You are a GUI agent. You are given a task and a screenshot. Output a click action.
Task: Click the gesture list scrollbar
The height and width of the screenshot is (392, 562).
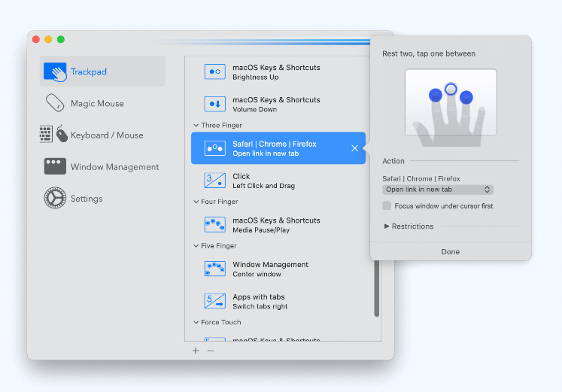point(377,288)
